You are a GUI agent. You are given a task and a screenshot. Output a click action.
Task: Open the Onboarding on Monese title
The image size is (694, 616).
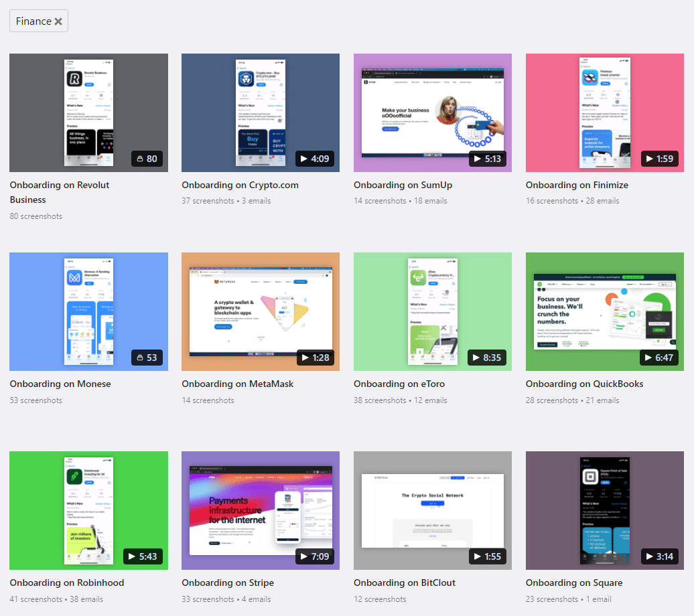tap(60, 384)
